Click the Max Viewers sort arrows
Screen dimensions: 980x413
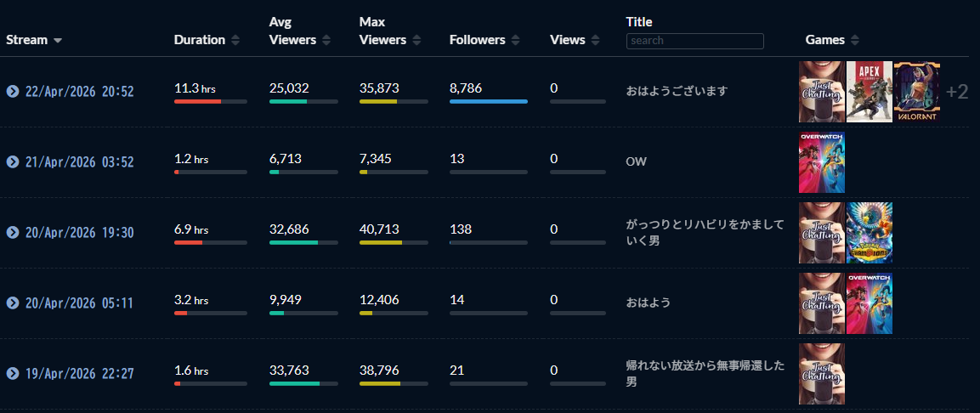click(416, 40)
